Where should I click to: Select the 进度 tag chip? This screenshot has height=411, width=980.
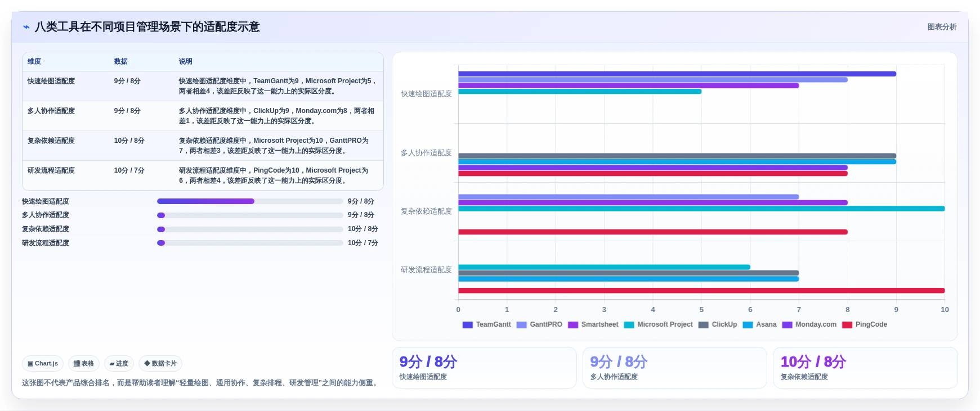tap(119, 364)
